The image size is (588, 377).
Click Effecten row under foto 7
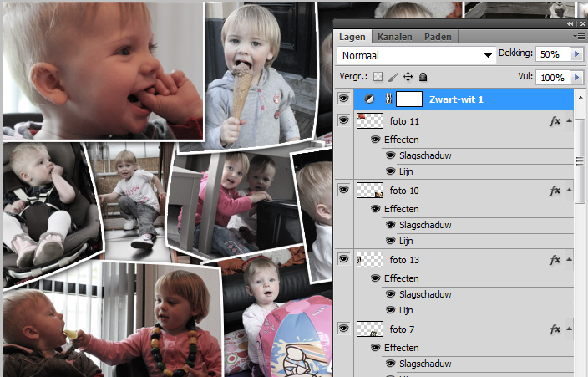point(401,348)
